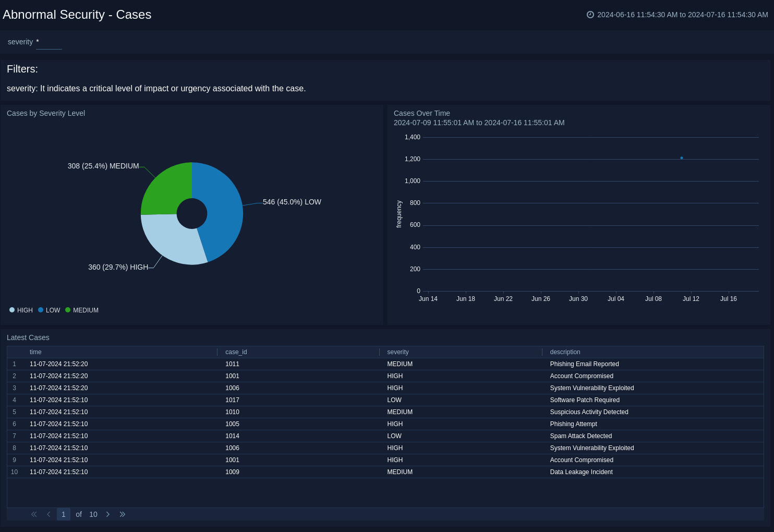Sort table by the severity column header
The width and height of the screenshot is (774, 532).
pos(398,352)
